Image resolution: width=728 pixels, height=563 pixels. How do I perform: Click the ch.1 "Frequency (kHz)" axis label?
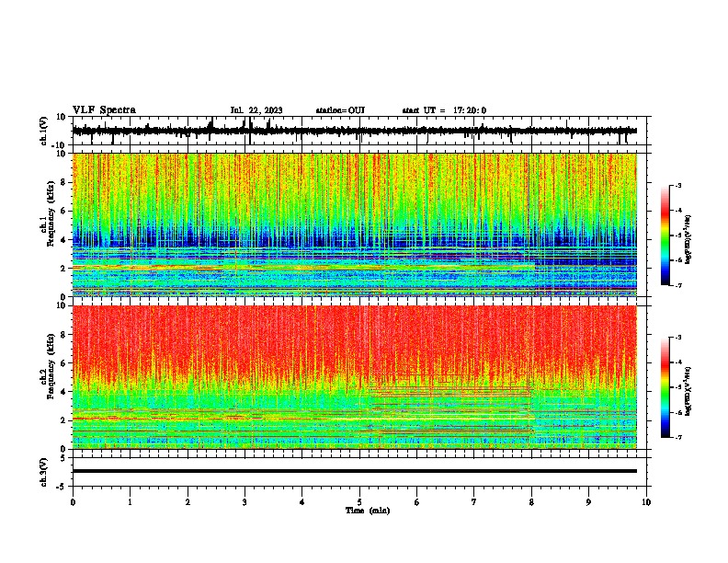pyautogui.click(x=51, y=213)
